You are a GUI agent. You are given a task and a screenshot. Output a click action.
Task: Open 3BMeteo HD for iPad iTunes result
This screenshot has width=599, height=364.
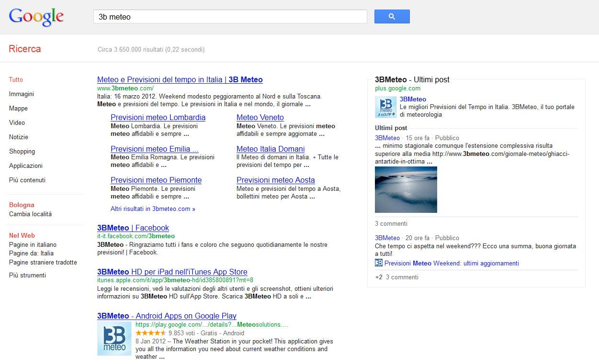(x=172, y=272)
